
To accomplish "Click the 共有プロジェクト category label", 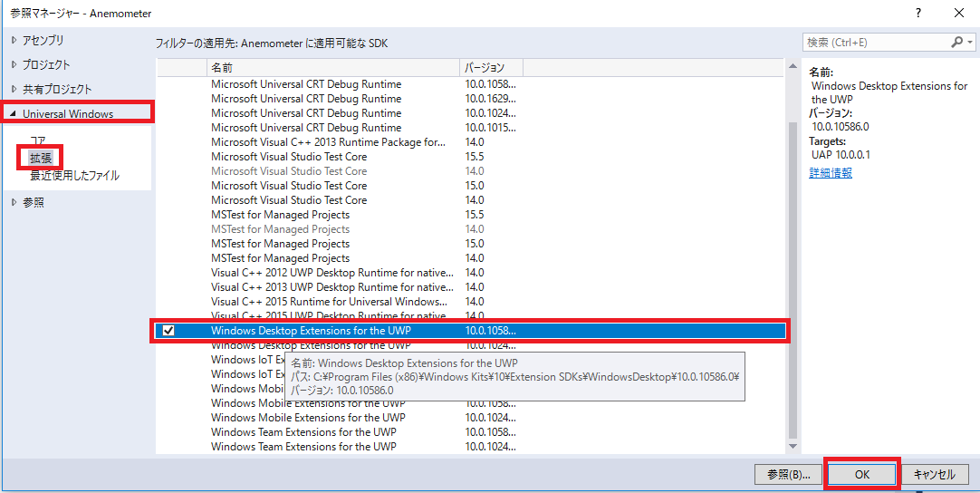I will [57, 90].
